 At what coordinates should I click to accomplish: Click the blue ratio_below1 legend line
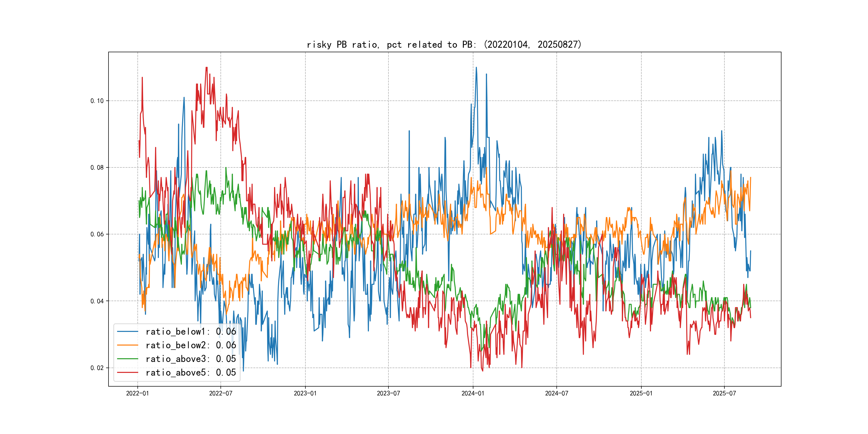tap(127, 332)
